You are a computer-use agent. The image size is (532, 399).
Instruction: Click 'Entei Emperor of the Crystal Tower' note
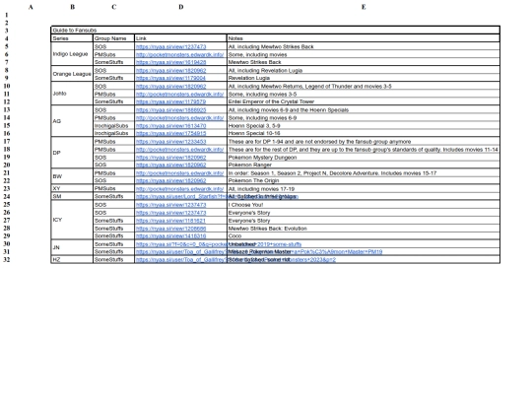pos(271,101)
